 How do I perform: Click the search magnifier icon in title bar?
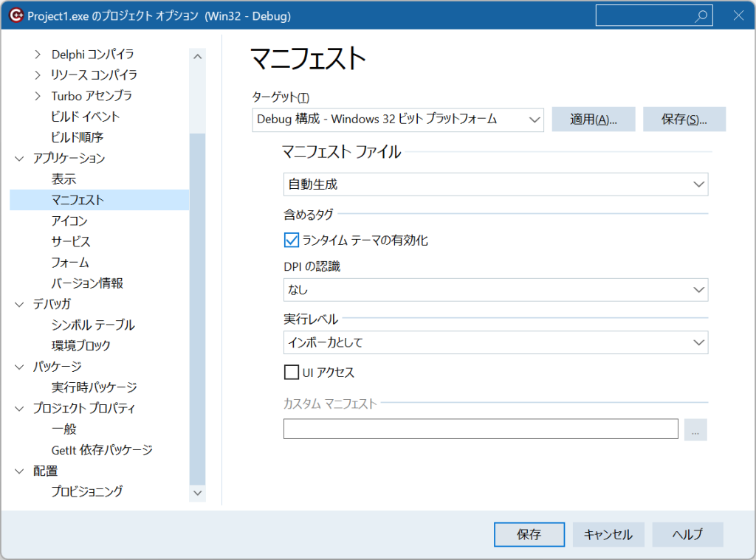click(x=701, y=16)
